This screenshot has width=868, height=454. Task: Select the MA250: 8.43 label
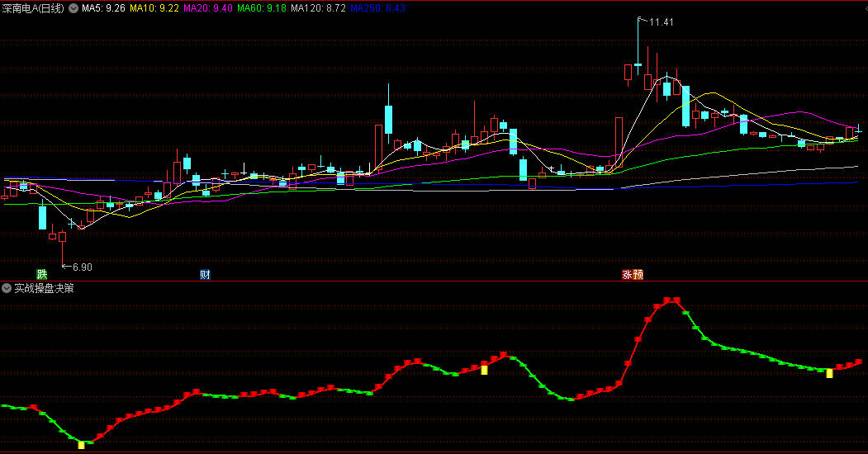(377, 8)
